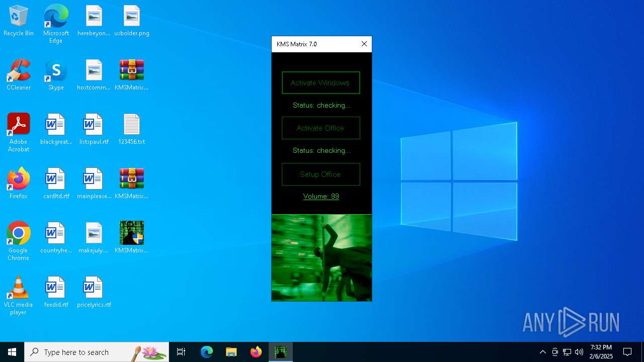Select the blackgreat... Word document icon

click(x=56, y=130)
